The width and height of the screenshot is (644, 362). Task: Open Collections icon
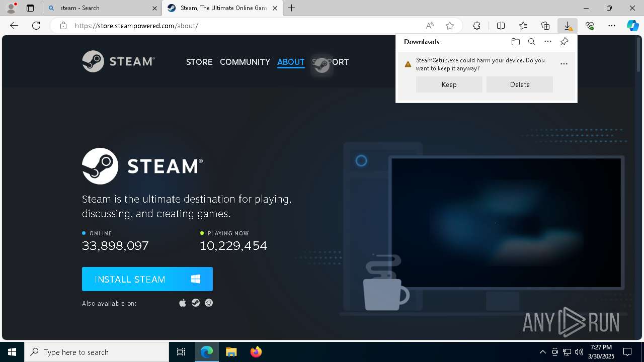coord(545,26)
